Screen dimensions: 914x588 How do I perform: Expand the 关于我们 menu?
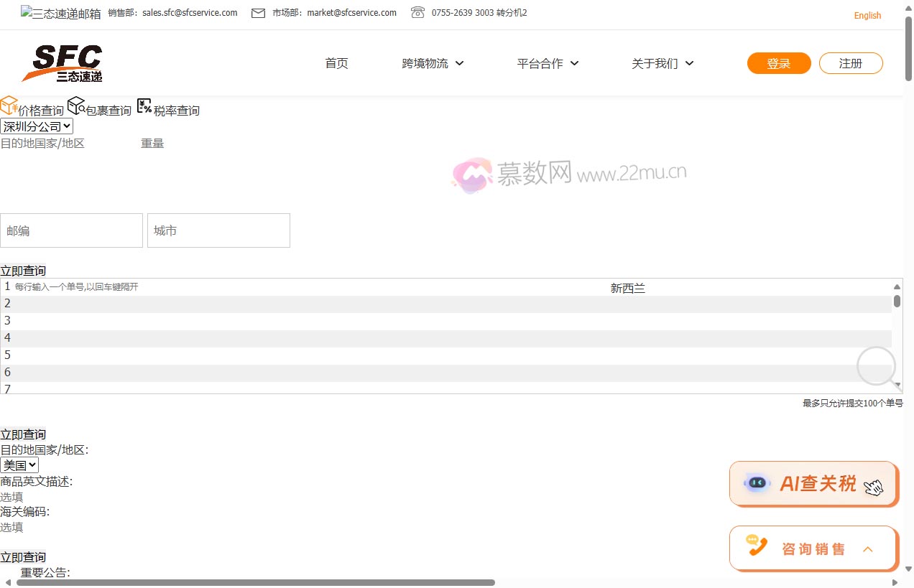pyautogui.click(x=662, y=63)
